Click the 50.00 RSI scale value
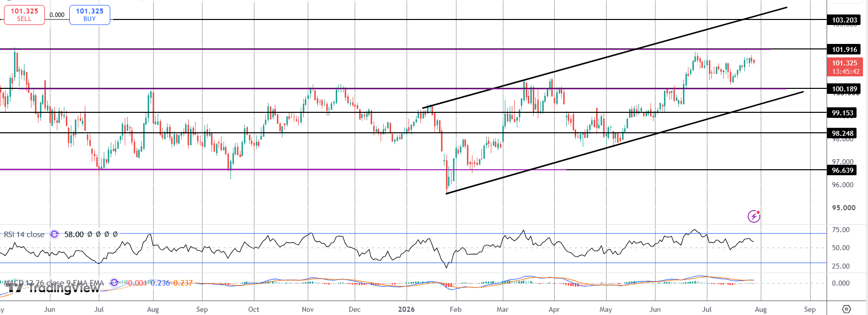The image size is (868, 315). (841, 248)
